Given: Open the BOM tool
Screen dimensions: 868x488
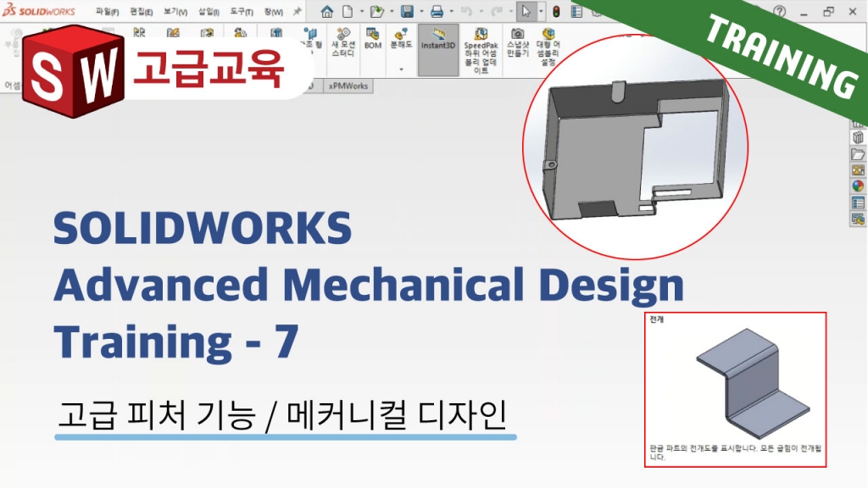Looking at the screenshot, I should click(x=373, y=39).
